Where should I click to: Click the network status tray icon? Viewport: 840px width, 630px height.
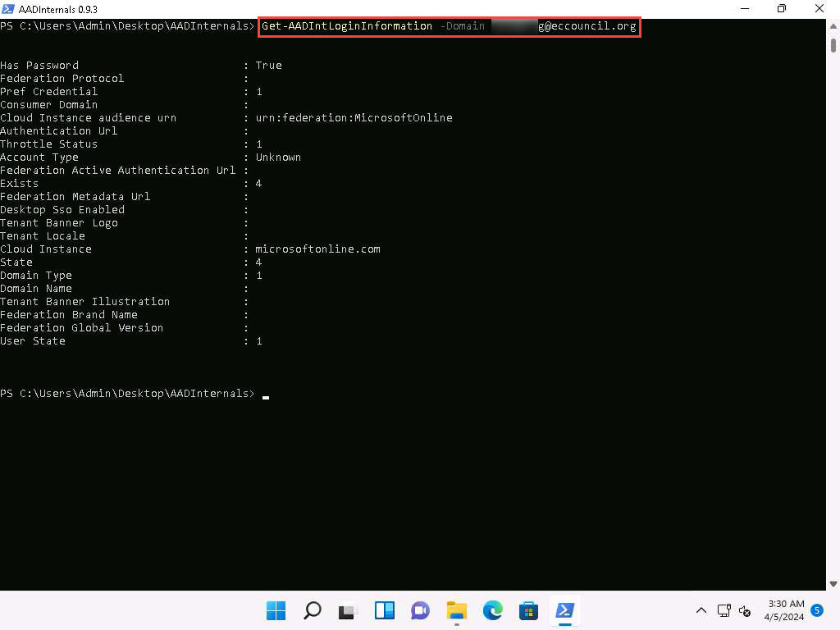point(724,610)
